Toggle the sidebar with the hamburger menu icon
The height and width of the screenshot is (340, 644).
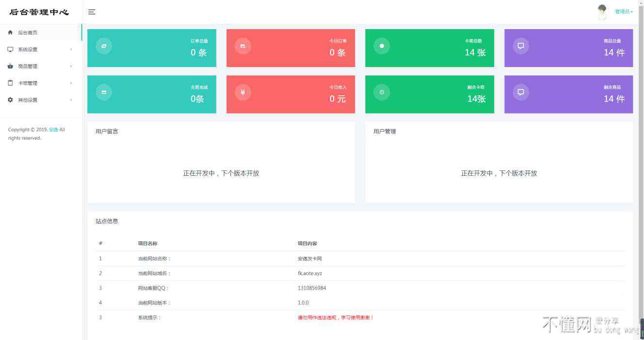click(x=92, y=12)
